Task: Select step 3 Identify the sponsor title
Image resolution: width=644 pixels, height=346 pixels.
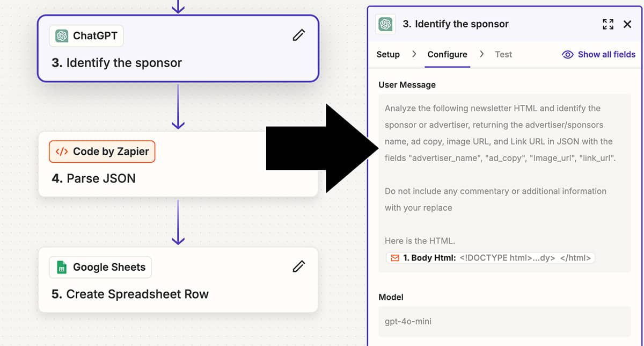Action: (116, 63)
